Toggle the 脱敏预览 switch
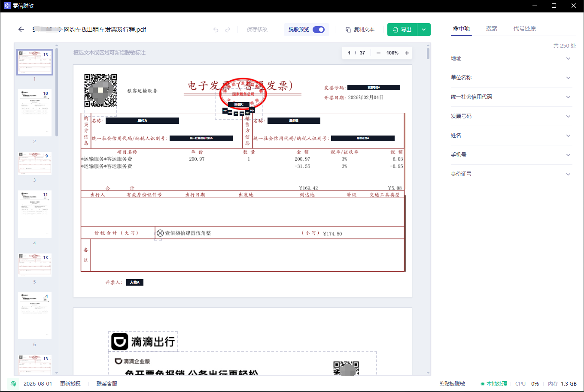Screen dimensions: 584x392 319,30
